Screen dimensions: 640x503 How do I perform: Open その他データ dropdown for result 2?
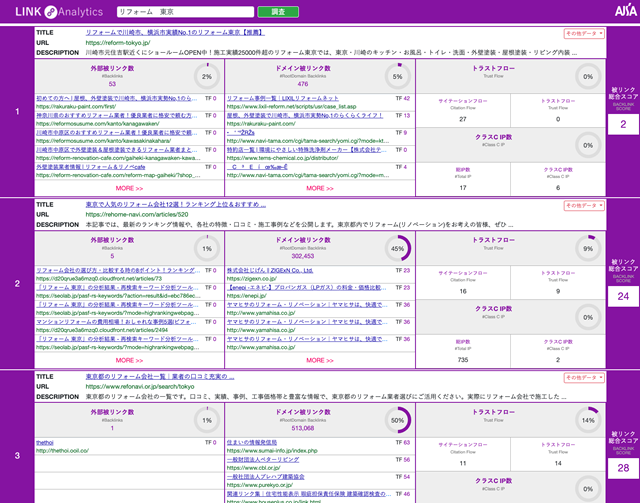pos(584,205)
